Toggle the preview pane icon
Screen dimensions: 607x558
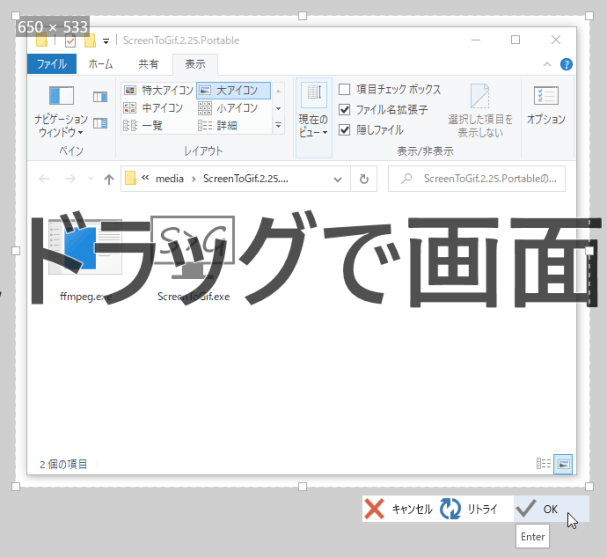(100, 96)
